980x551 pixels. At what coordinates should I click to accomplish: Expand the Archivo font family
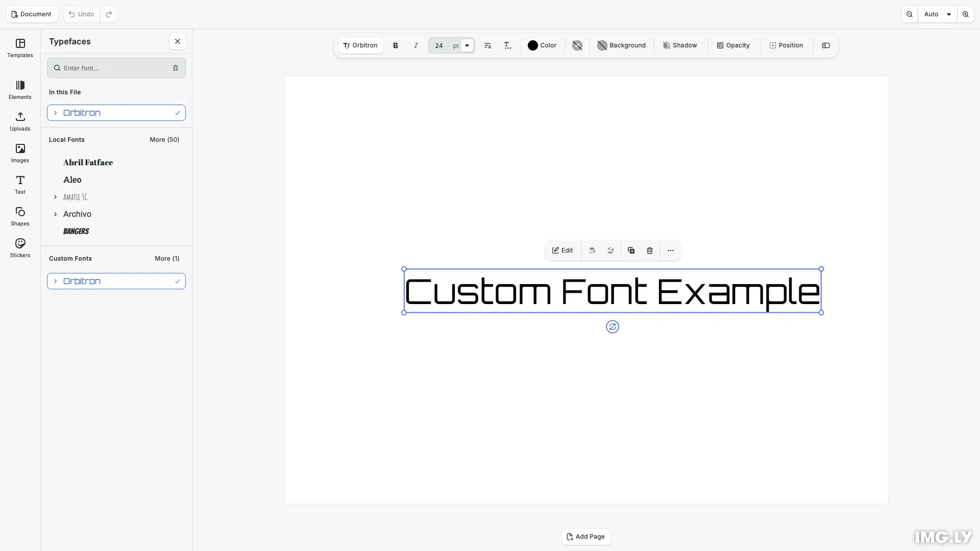pos(56,214)
